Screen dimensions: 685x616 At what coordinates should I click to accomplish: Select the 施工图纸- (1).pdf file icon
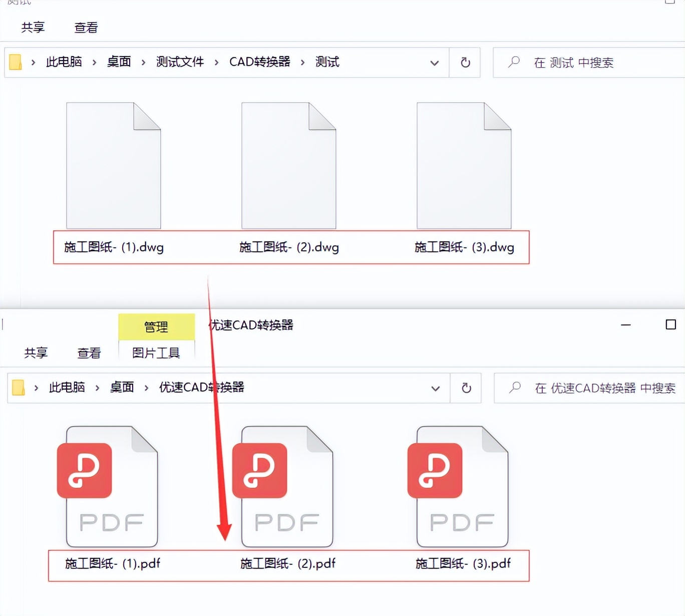click(108, 486)
